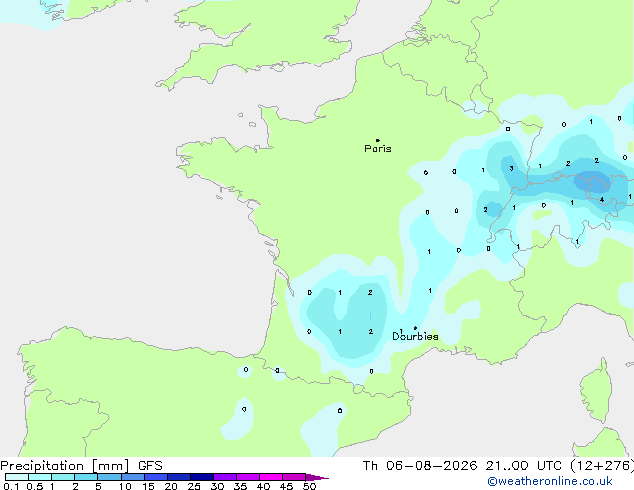Click the legend arrow beyond 50 mm
The width and height of the screenshot is (634, 490).
(x=317, y=477)
